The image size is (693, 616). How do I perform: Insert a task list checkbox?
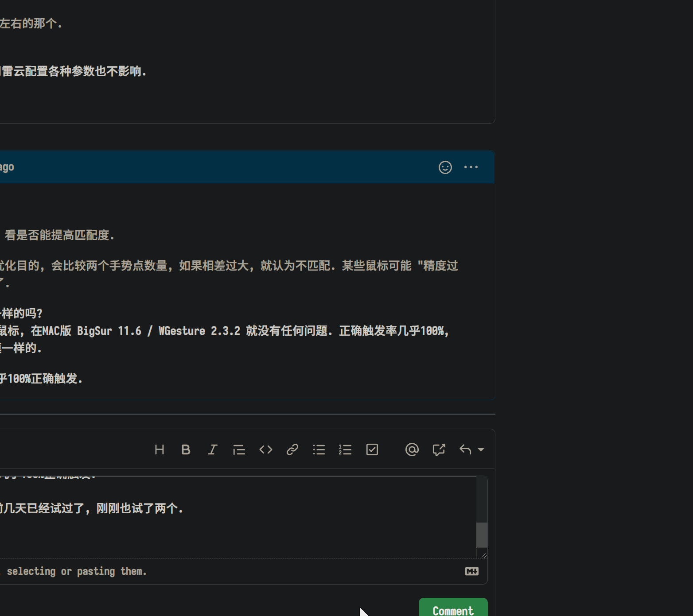372,449
